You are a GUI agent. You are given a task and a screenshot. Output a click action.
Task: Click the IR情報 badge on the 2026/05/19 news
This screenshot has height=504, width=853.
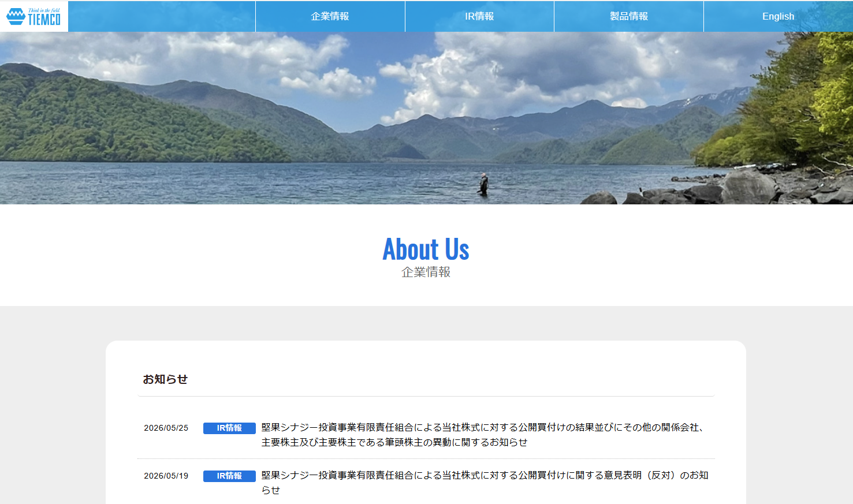(229, 476)
